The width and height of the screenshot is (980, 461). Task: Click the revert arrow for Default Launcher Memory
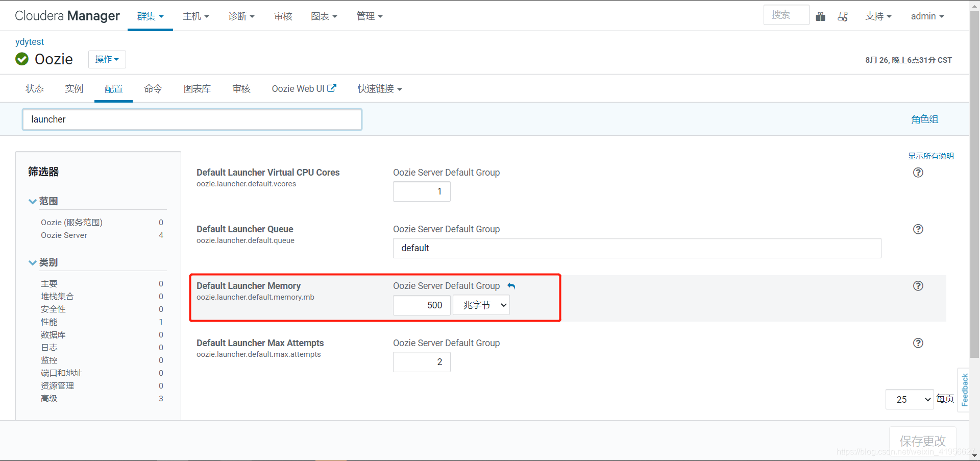(x=511, y=286)
